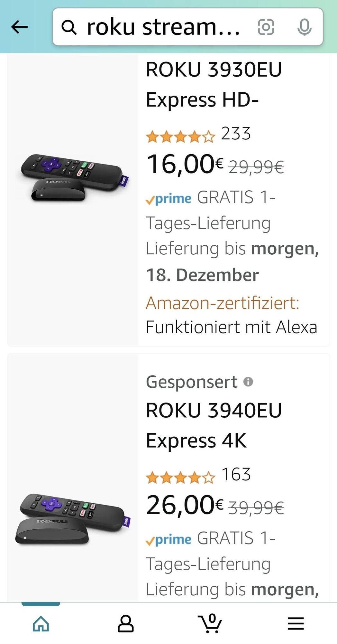Open the hamburger menu

296,624
